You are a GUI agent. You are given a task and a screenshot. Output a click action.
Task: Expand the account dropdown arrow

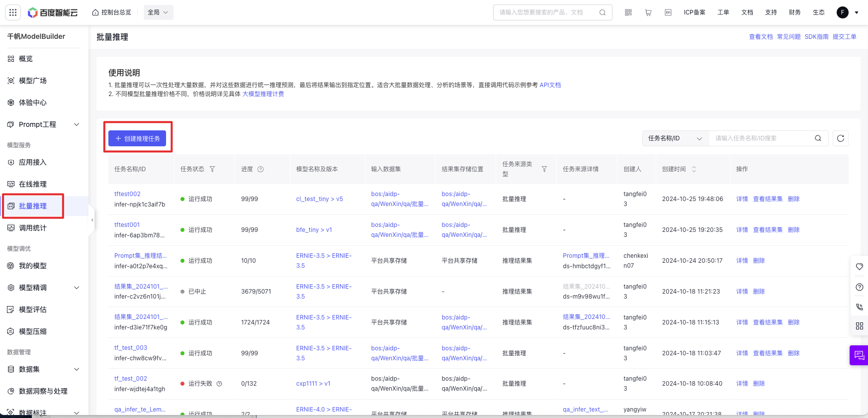point(857,13)
